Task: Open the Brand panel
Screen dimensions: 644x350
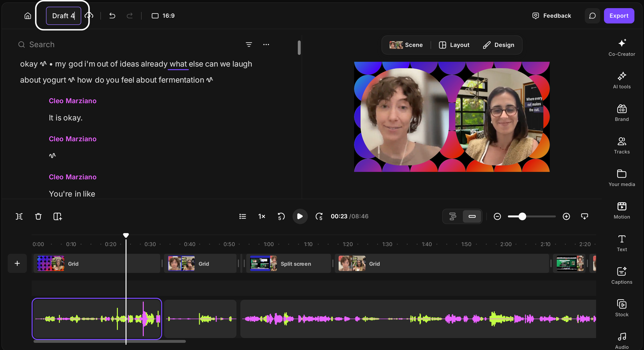Action: tap(621, 113)
